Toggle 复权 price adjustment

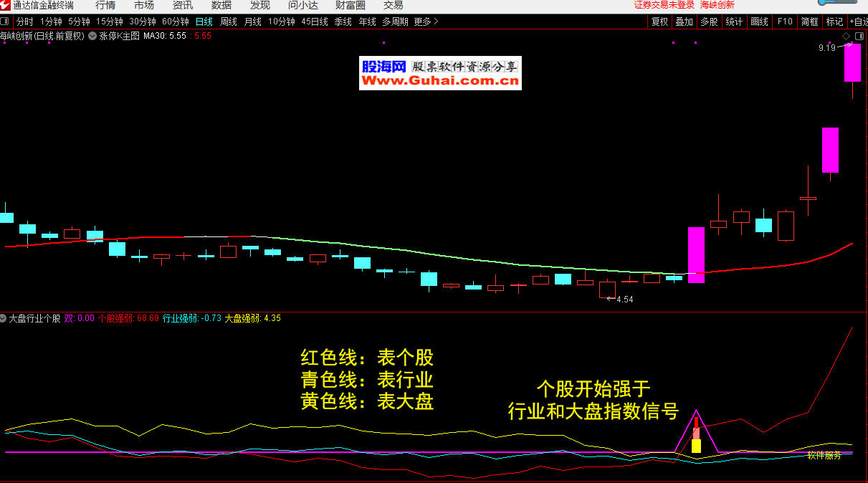659,21
